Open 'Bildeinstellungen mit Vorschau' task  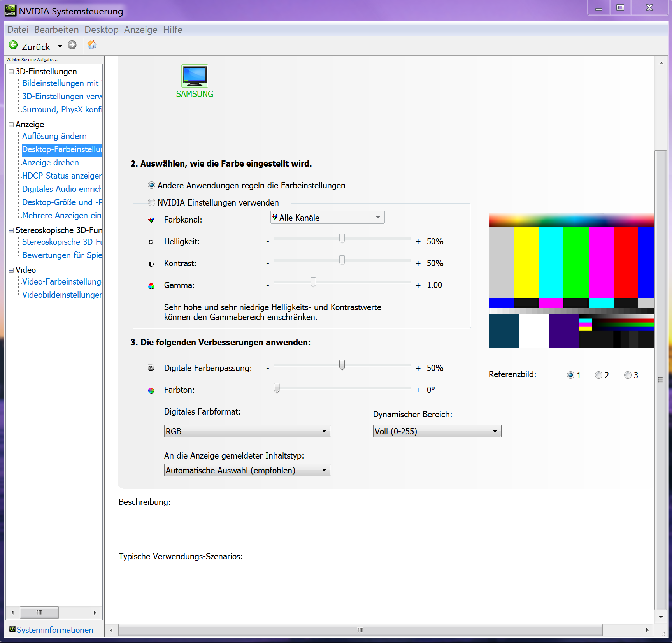click(62, 83)
